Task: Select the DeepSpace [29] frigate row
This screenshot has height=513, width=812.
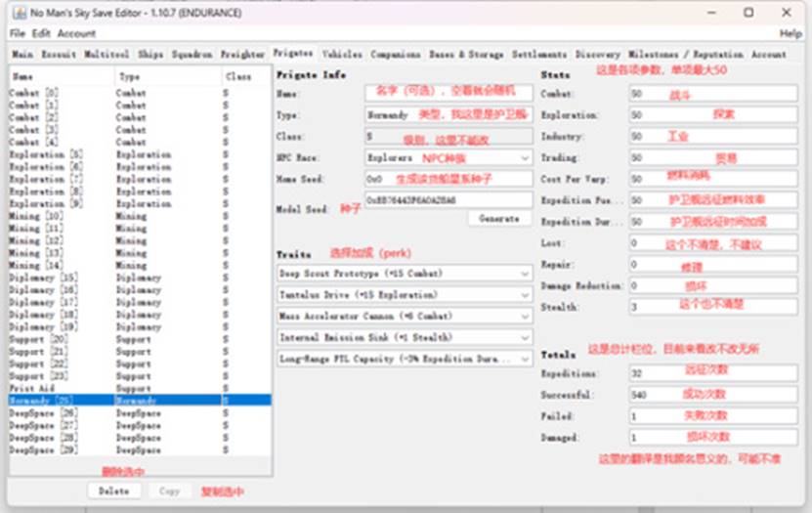Action: click(x=140, y=450)
